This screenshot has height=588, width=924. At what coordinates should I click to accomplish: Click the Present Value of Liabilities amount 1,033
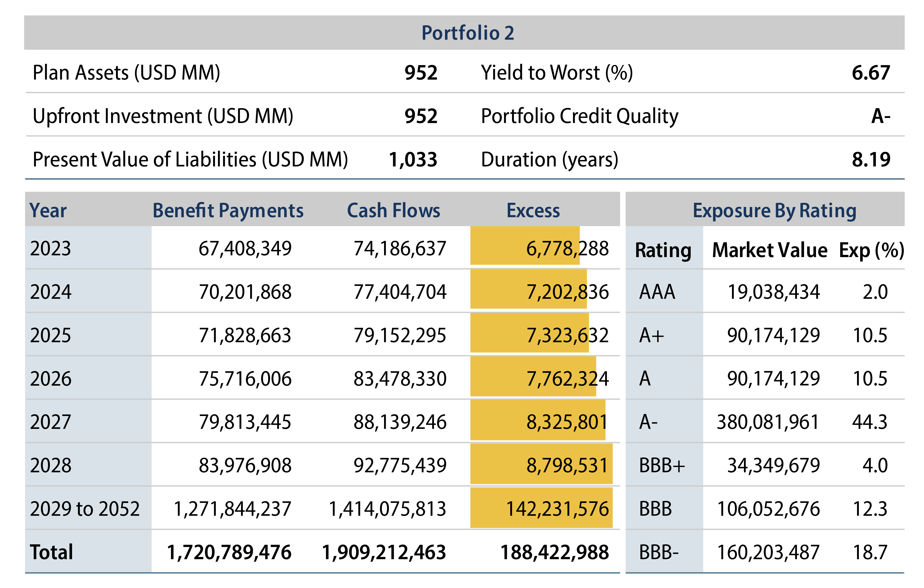coord(413,160)
